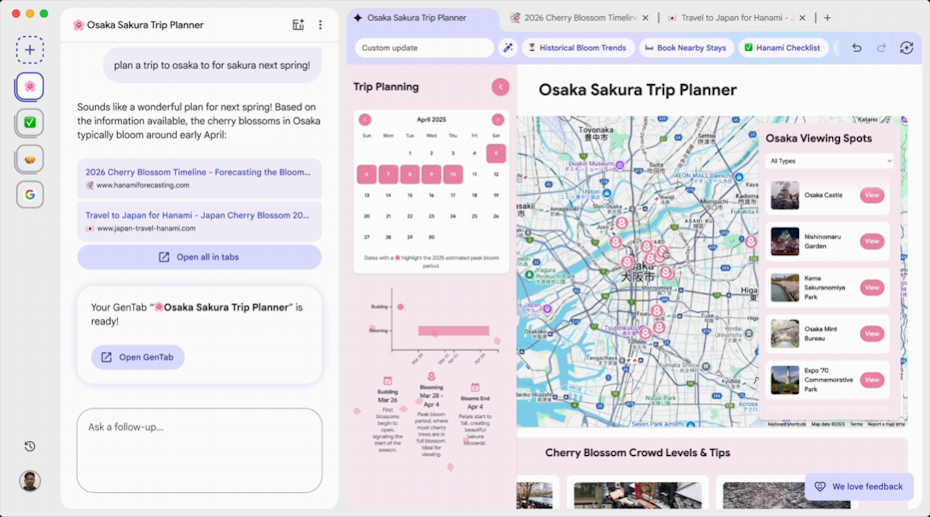Image resolution: width=930 pixels, height=517 pixels.
Task: Click Cherry Blossom Crowd Levels & Tips heading
Action: [638, 453]
